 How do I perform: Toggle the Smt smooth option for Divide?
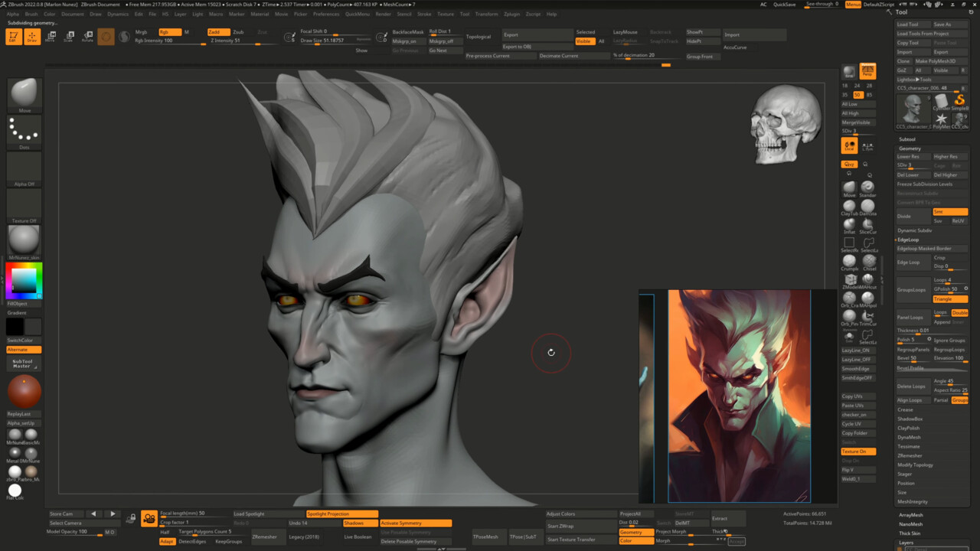(949, 212)
